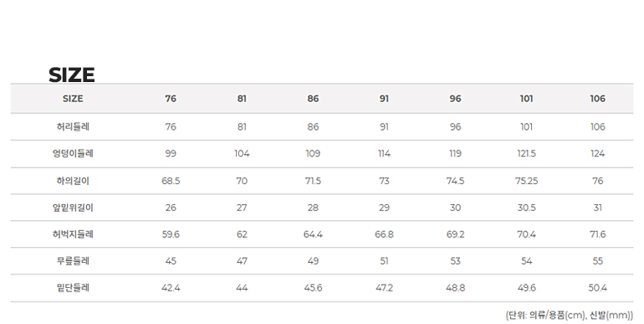Click the 무릎둘레 row label

73,261
